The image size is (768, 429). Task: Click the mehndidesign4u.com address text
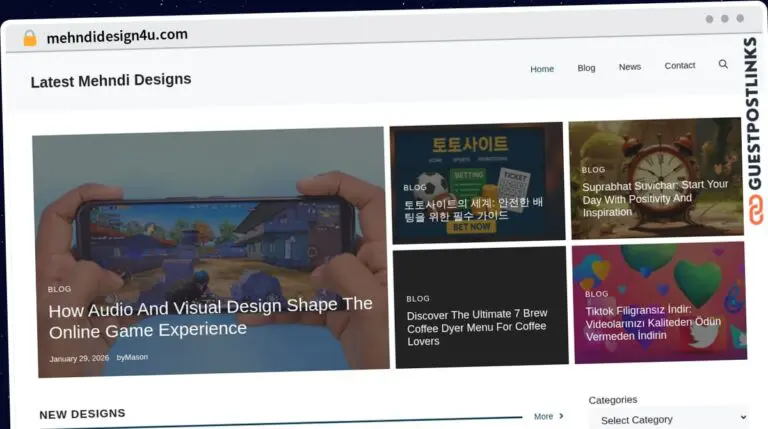pos(117,36)
